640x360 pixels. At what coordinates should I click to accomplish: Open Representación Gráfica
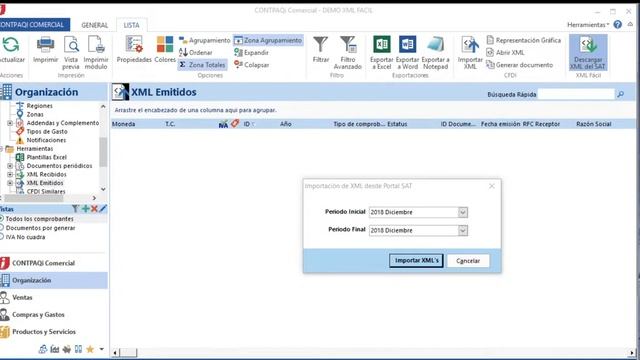coord(524,40)
